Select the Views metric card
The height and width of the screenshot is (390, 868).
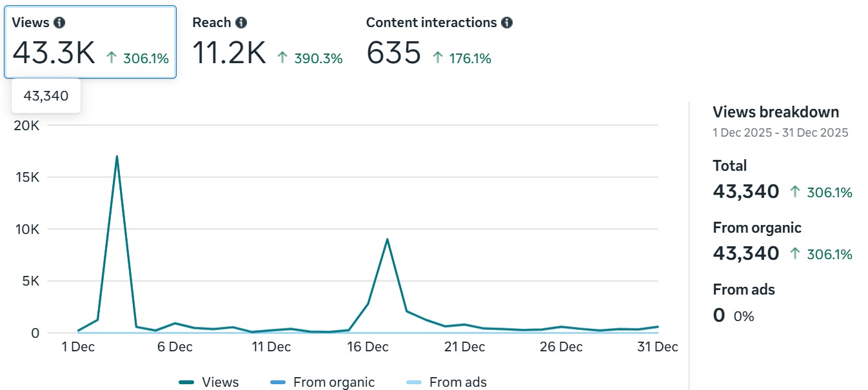[90, 40]
